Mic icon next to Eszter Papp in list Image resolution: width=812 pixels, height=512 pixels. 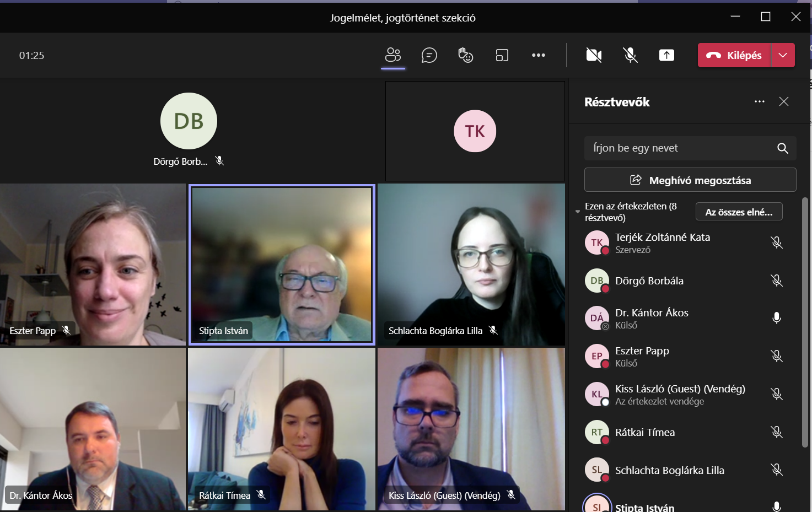[x=777, y=356]
